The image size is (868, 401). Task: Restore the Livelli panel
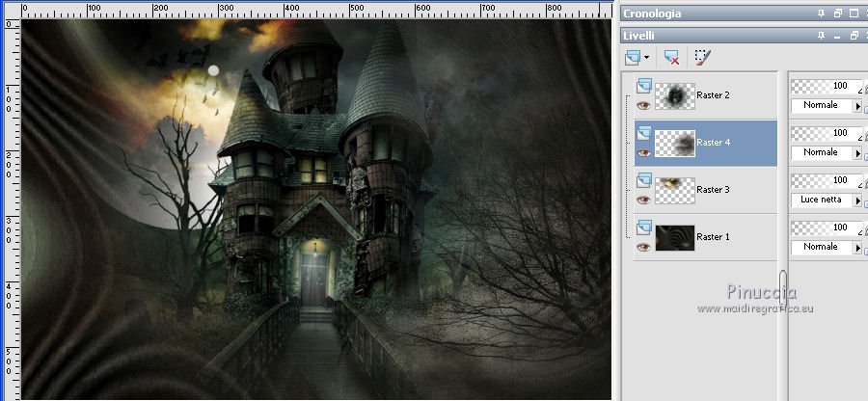(854, 36)
